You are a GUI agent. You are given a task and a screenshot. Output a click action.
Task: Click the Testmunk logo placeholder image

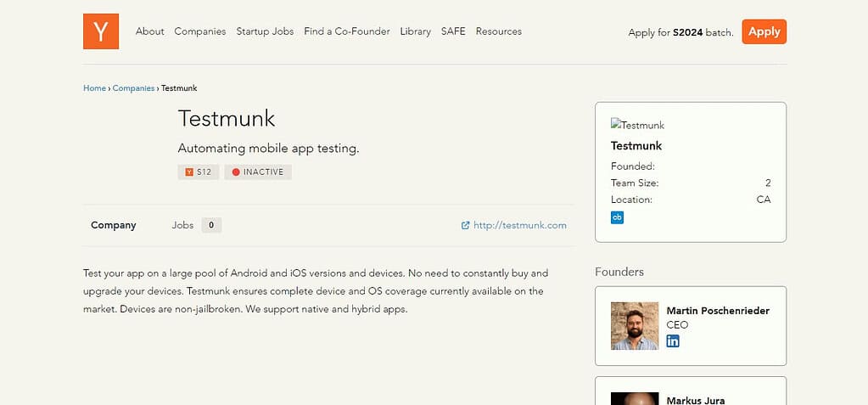tap(638, 125)
